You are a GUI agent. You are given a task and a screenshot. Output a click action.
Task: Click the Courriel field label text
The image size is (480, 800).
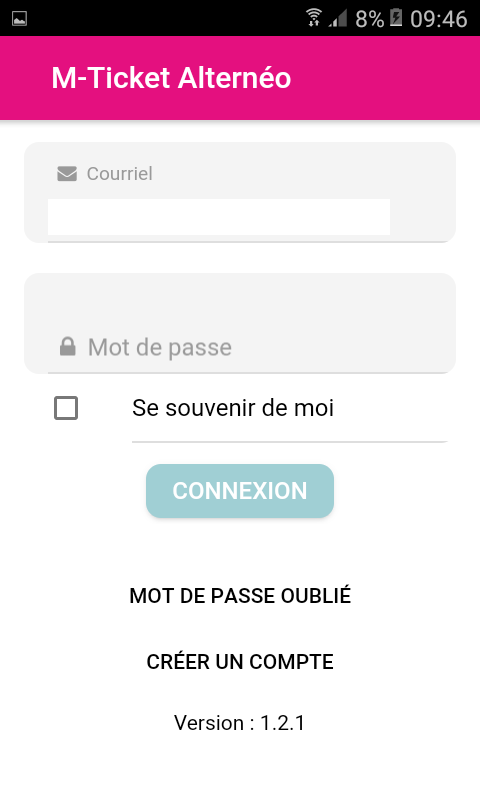119,173
